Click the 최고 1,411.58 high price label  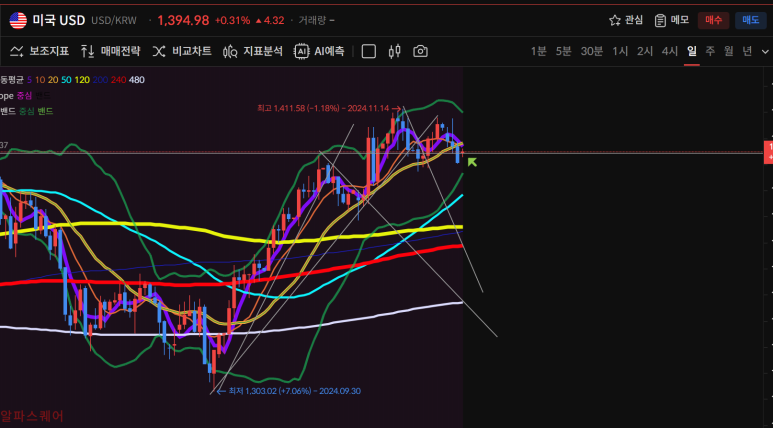(323, 108)
